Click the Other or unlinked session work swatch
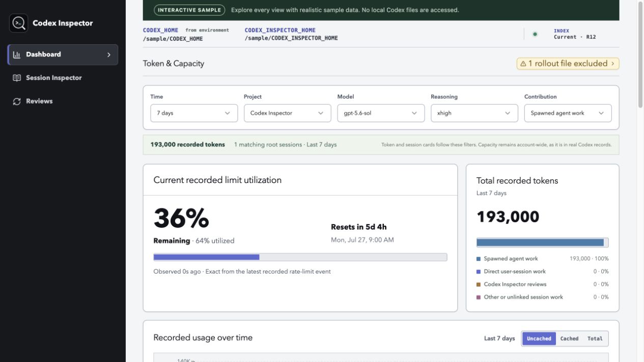This screenshot has width=644, height=362. tap(479, 297)
